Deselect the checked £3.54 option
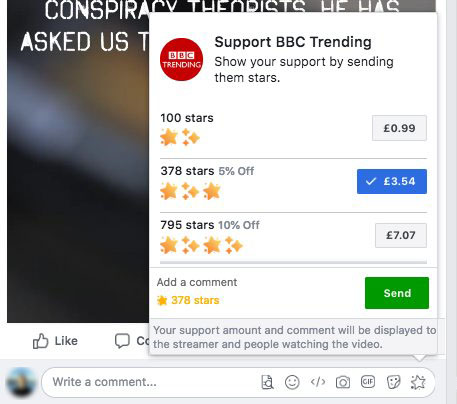The width and height of the screenshot is (457, 404). tap(392, 181)
